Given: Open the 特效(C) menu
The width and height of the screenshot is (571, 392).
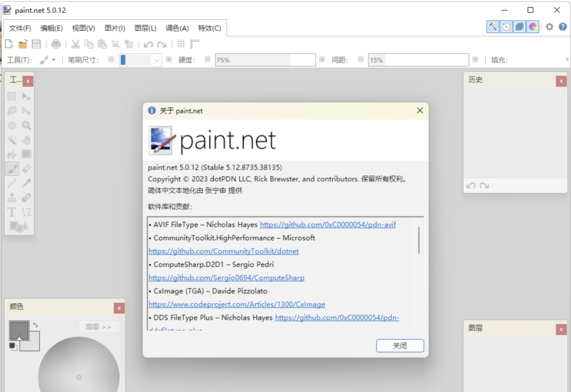Looking at the screenshot, I should [209, 29].
